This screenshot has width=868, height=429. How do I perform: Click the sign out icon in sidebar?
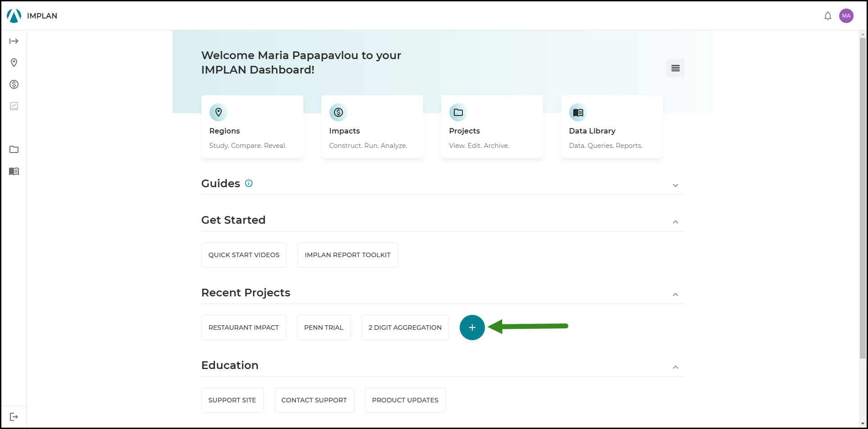pos(14,416)
